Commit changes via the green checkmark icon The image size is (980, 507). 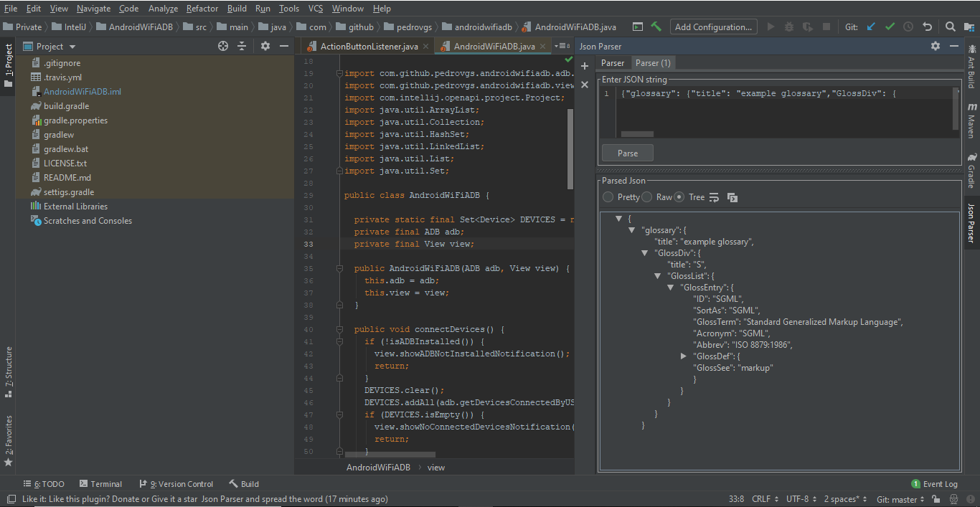pos(890,26)
